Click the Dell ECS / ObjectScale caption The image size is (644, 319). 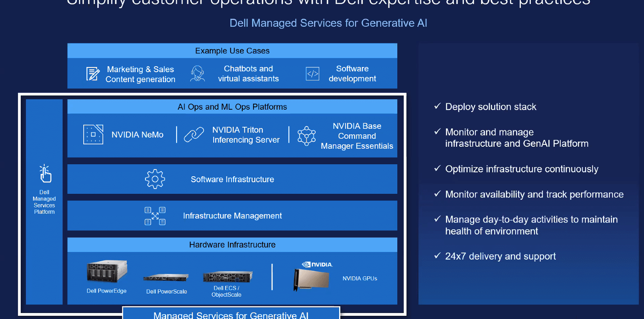point(226,291)
